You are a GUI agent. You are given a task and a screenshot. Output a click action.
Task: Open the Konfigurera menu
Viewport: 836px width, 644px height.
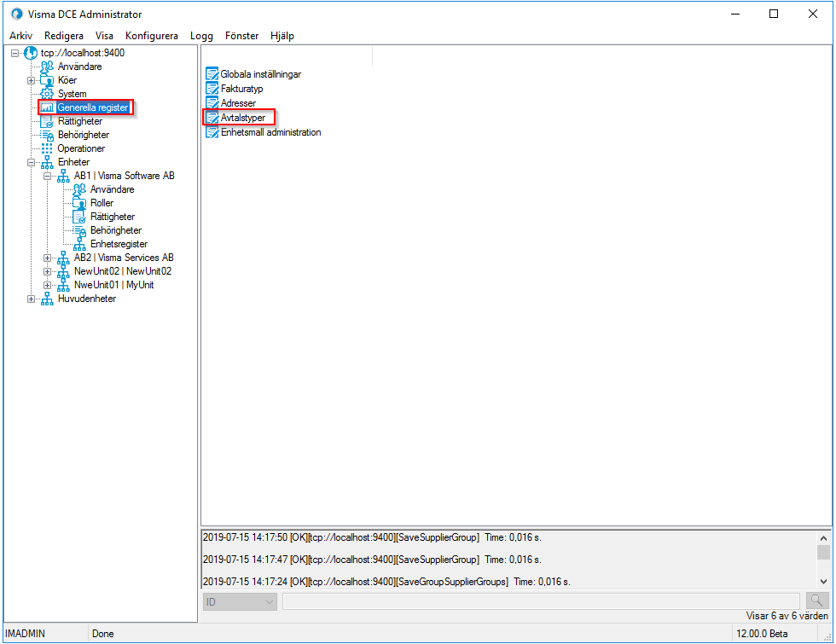pyautogui.click(x=151, y=36)
